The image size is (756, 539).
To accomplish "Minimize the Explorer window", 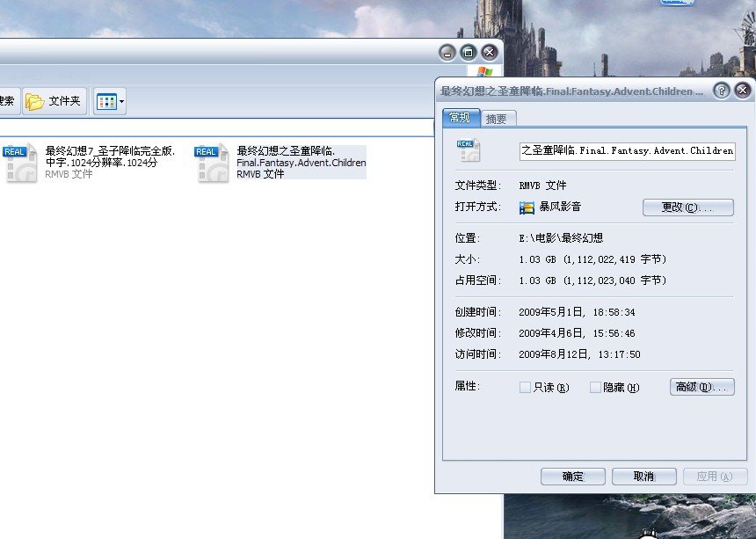I will (x=447, y=52).
